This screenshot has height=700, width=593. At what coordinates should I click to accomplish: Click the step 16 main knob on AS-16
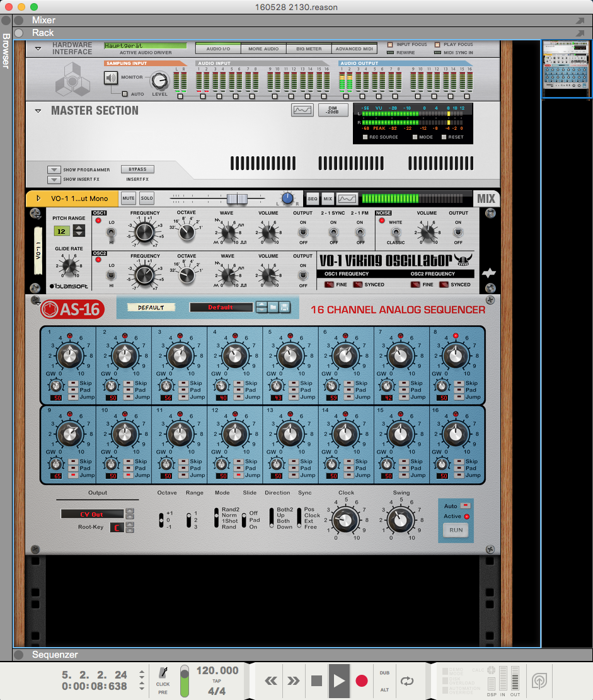[456, 434]
